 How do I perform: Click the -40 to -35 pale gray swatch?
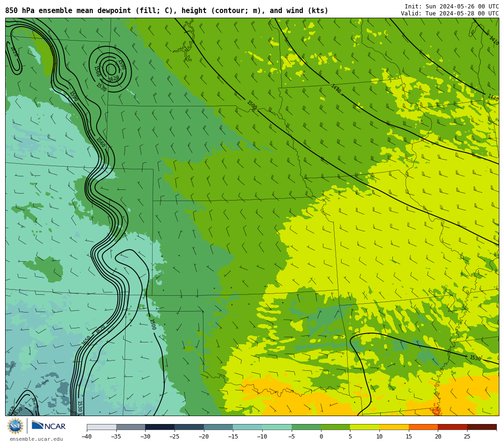pos(102,427)
